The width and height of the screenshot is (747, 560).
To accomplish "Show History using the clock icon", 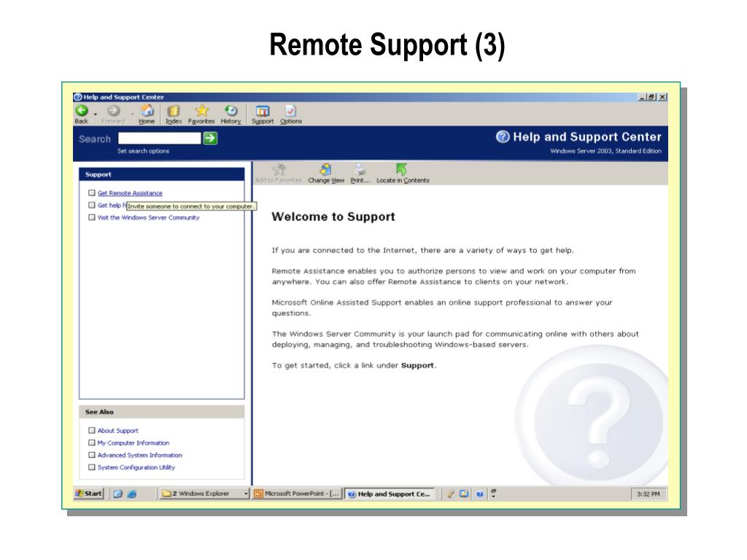I will coord(231,111).
